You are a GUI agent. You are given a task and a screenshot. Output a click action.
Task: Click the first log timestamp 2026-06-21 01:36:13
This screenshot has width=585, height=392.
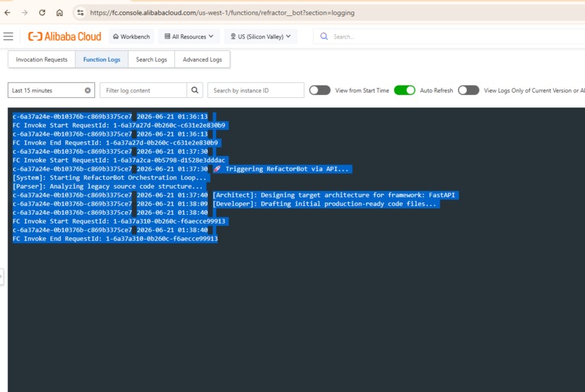[172, 117]
